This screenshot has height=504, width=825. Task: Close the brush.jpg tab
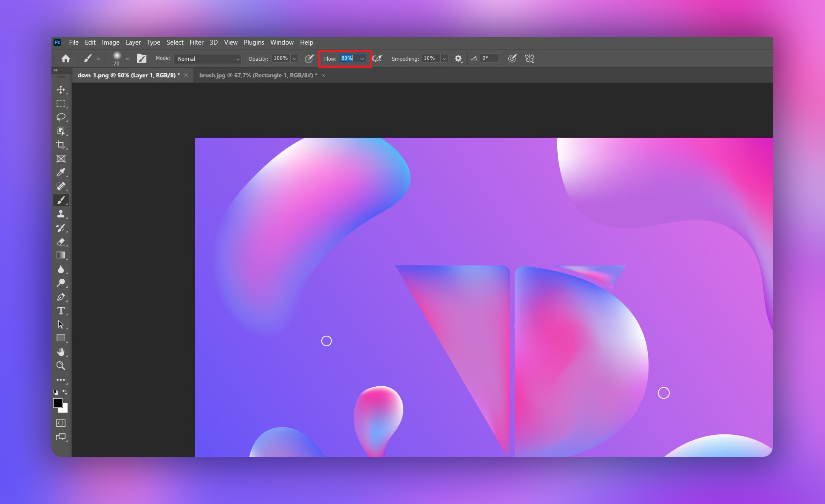[323, 75]
